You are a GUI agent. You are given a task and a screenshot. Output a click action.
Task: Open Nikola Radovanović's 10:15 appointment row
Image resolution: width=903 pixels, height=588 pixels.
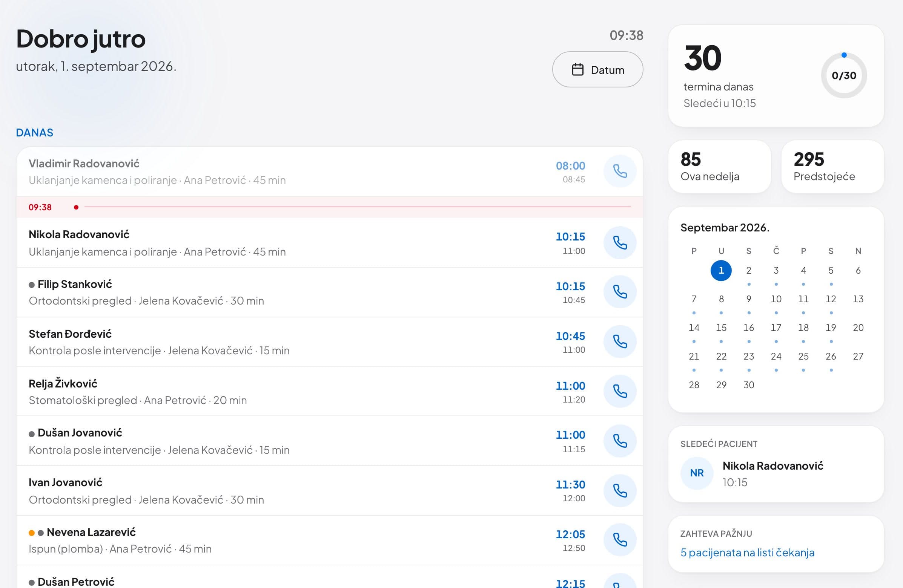pyautogui.click(x=329, y=243)
